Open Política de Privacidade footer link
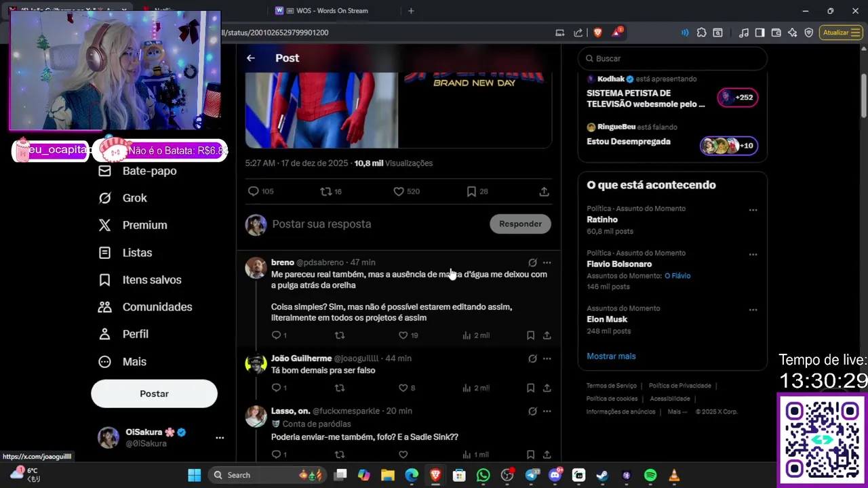The width and height of the screenshot is (868, 488). 679,386
